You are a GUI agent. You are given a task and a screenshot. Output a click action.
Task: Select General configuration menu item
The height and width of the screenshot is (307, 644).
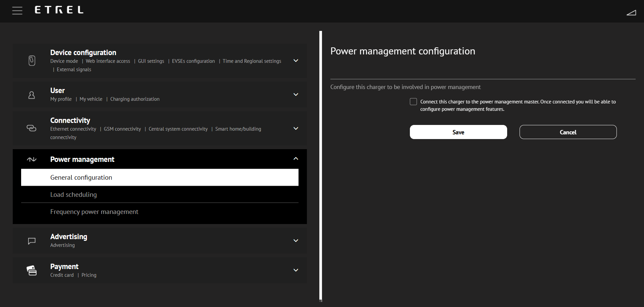[x=160, y=177]
